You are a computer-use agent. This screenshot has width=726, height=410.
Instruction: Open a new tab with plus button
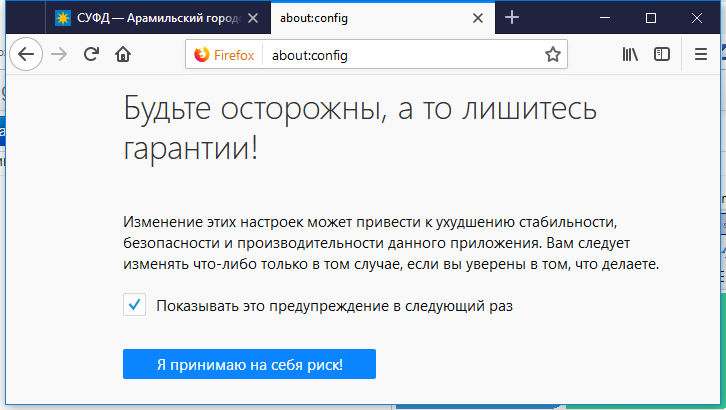(512, 17)
